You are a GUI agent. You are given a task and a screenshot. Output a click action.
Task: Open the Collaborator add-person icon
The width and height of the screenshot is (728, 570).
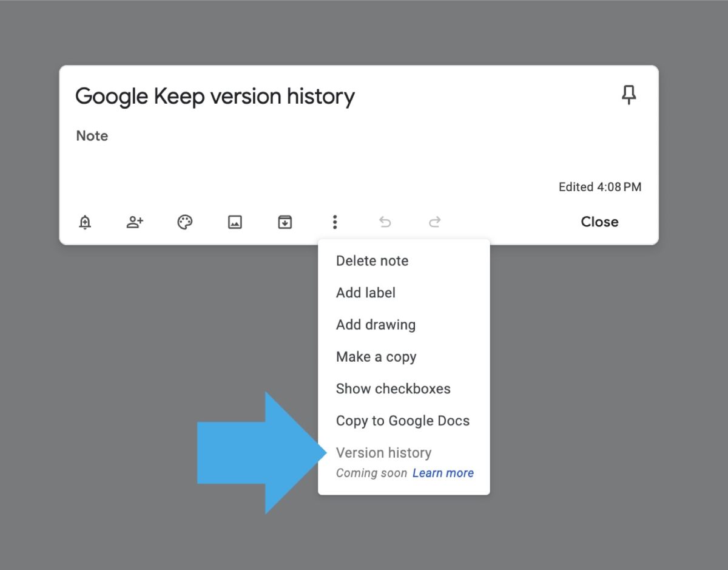[x=135, y=222]
